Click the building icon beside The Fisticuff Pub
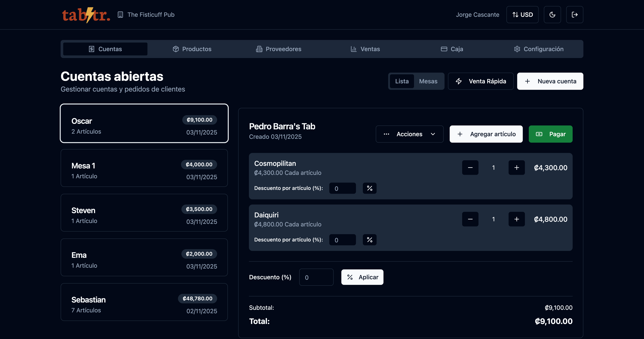The height and width of the screenshot is (339, 644). (x=120, y=15)
